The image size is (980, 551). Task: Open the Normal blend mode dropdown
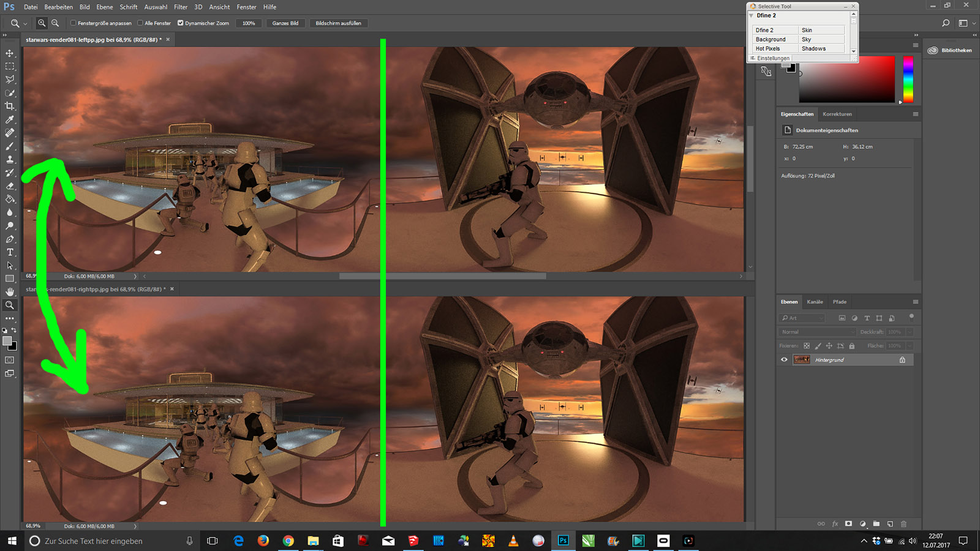(817, 332)
